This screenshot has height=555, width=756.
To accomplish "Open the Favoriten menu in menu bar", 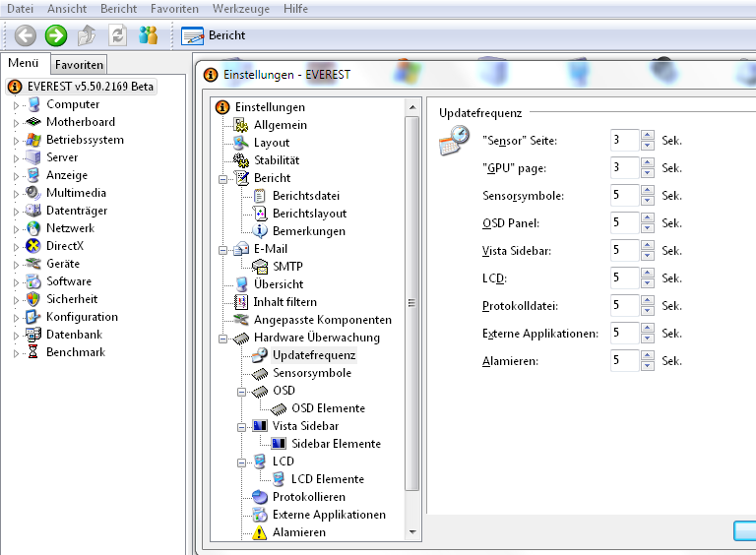I will (174, 9).
